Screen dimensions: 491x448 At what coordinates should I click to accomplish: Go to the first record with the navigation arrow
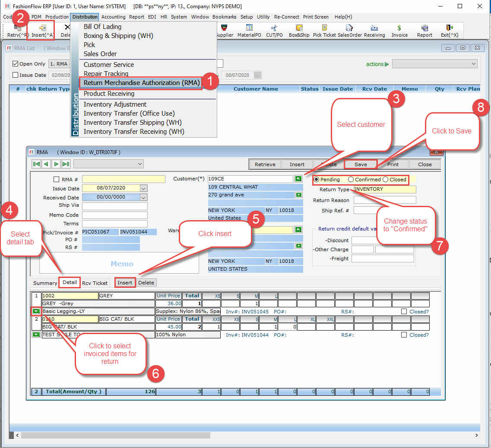pos(36,164)
